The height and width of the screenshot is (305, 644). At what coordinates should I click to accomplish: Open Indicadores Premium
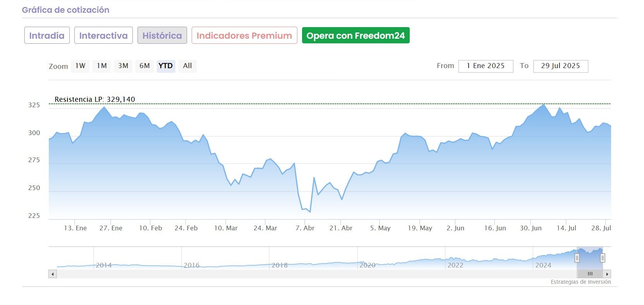pyautogui.click(x=244, y=36)
